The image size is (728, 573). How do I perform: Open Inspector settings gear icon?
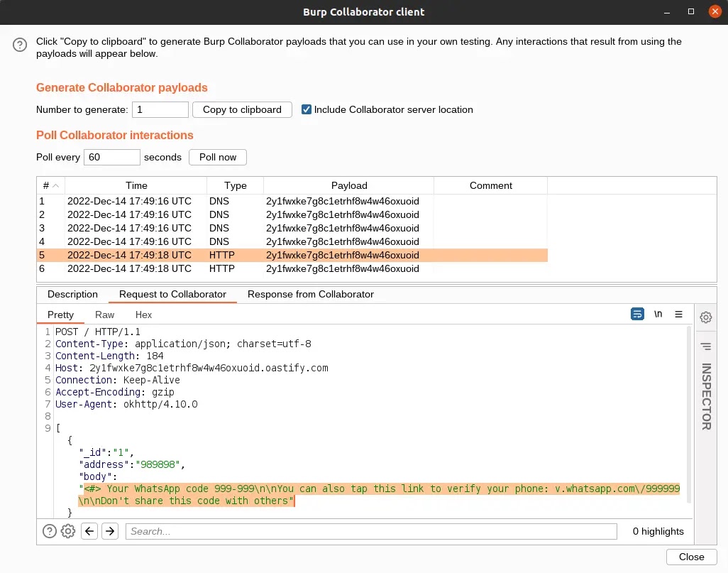point(706,317)
